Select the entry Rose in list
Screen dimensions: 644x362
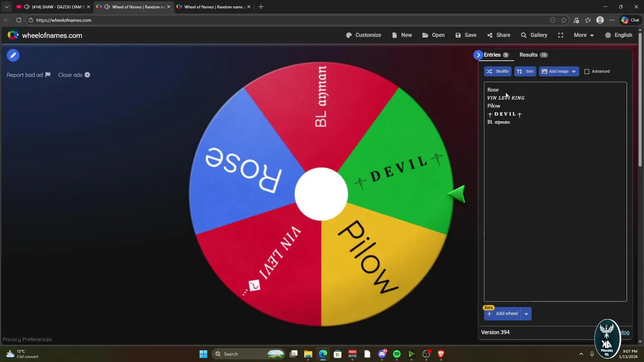[x=493, y=90]
